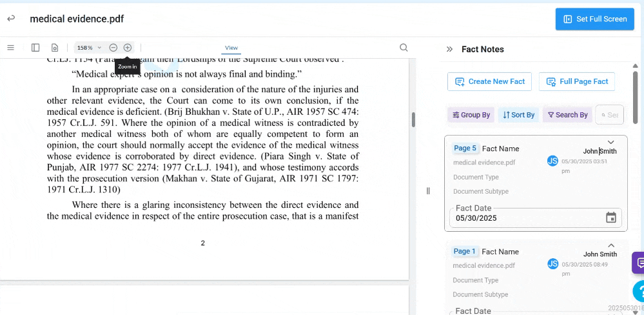Select the View tab
Viewport: 644px width, 315px height.
click(x=231, y=48)
